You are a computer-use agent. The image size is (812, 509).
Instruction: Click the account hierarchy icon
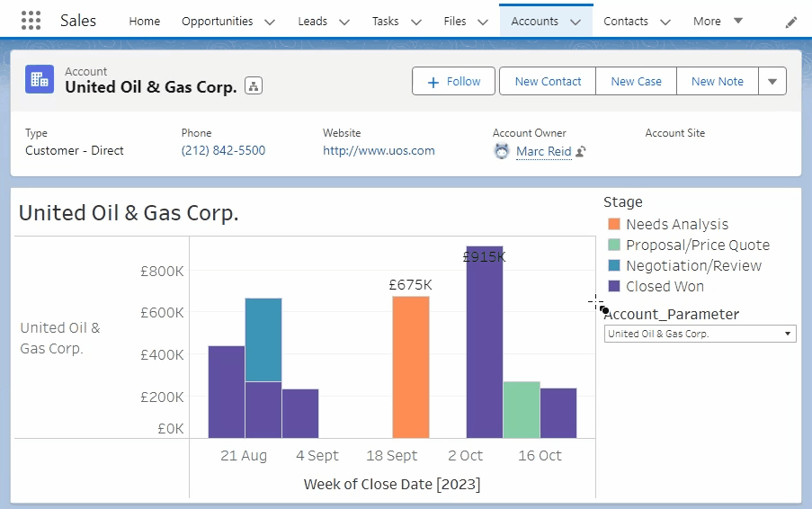click(x=253, y=86)
